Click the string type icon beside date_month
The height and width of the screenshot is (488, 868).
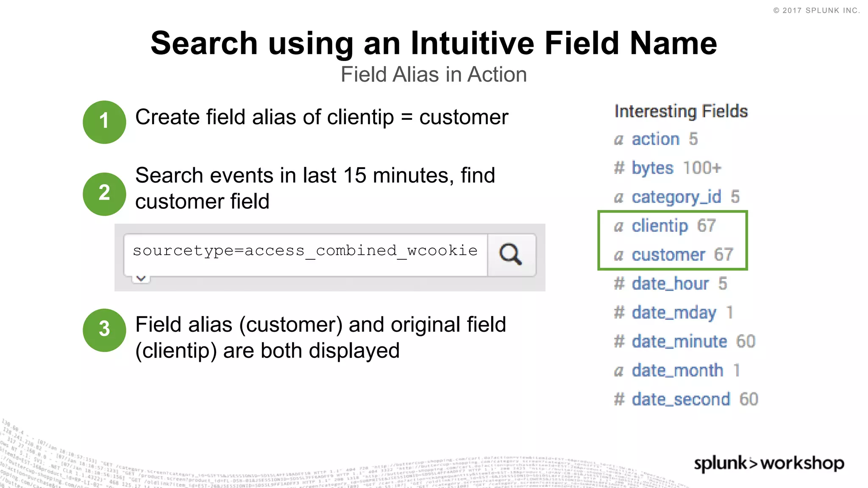pos(619,371)
